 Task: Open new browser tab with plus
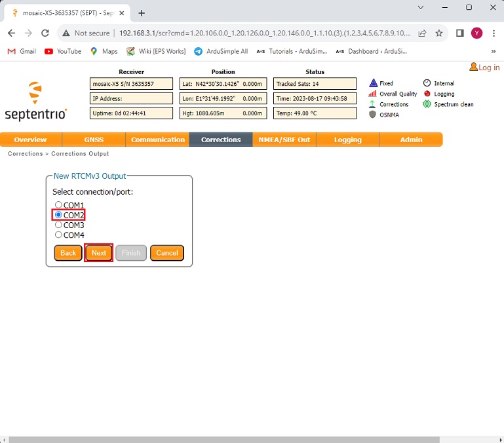pos(142,13)
